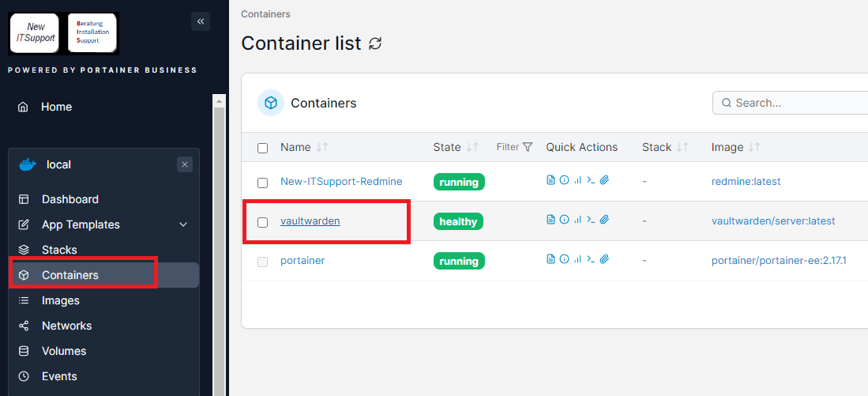Screen dimensions: 868x396
Task: Tick the vaultwarden row checkbox
Action: 263,222
